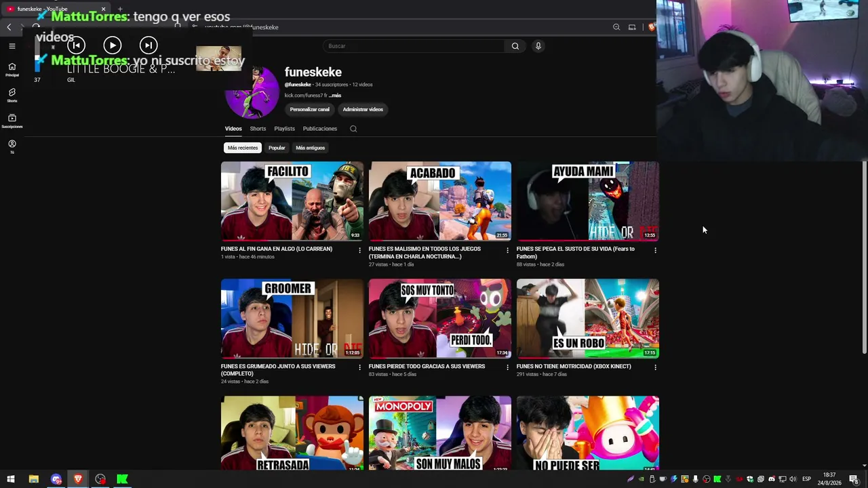Open the SOS MUY TONTO video thumbnail
This screenshot has width=868, height=488.
tap(440, 319)
